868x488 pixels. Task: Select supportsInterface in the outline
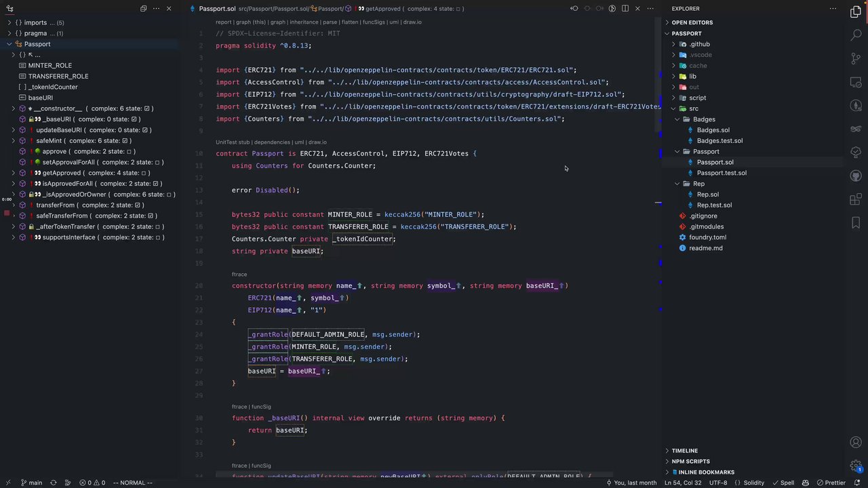tap(69, 237)
